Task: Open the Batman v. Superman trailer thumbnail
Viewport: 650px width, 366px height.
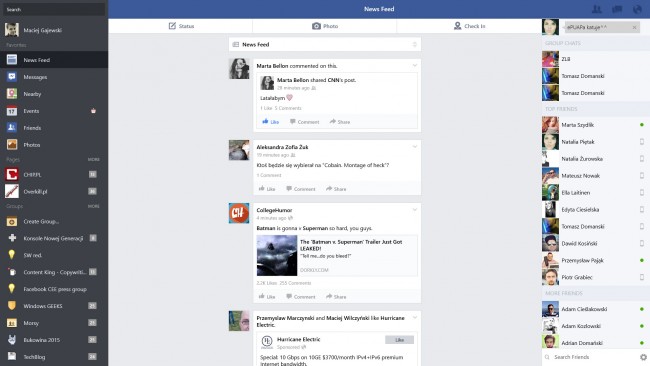Action: click(276, 255)
